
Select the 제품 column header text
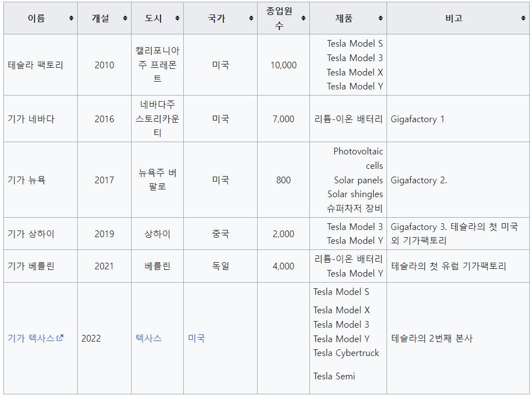[344, 18]
